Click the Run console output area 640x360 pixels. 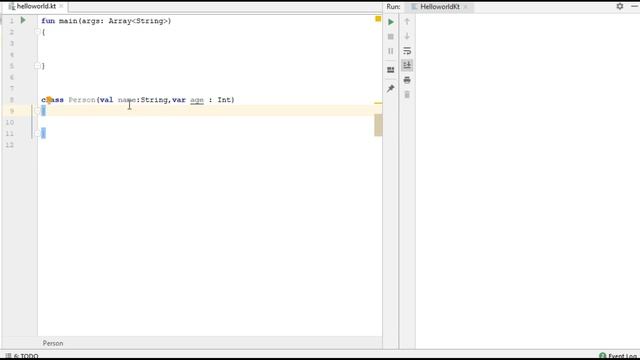[x=527, y=181]
